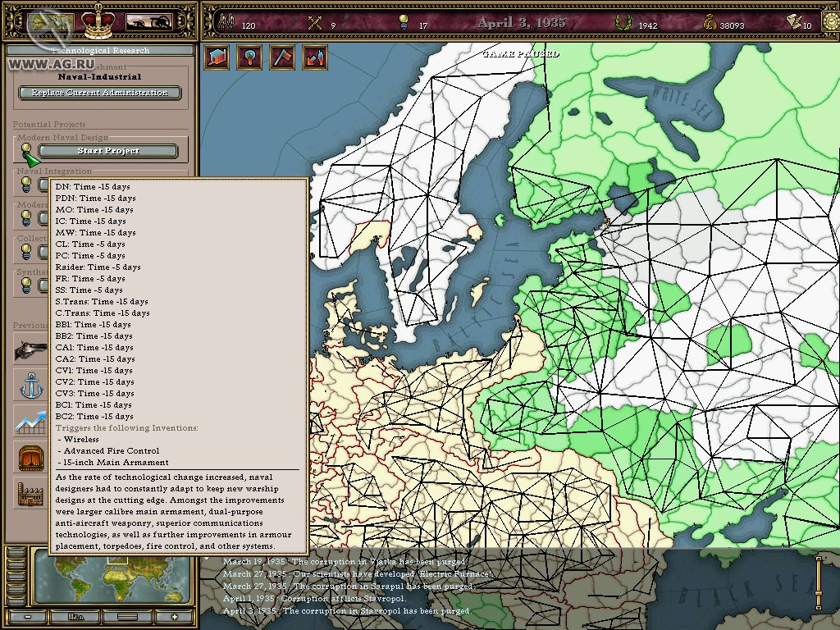Click the Potential Projects heading
The image size is (840, 630).
pyautogui.click(x=49, y=124)
